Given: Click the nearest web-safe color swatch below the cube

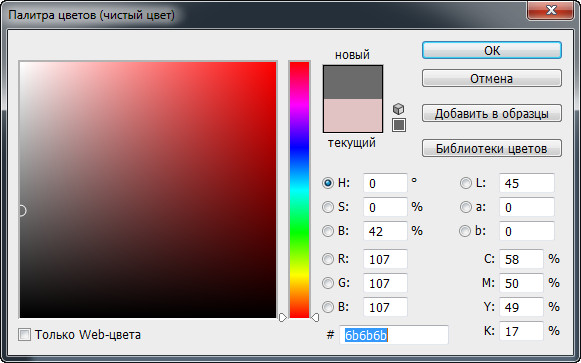Looking at the screenshot, I should point(399,125).
